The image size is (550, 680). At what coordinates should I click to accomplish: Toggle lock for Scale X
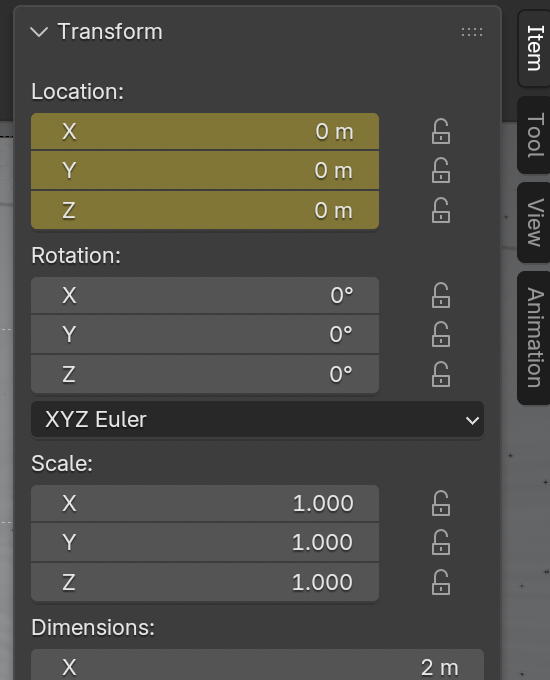tap(441, 503)
